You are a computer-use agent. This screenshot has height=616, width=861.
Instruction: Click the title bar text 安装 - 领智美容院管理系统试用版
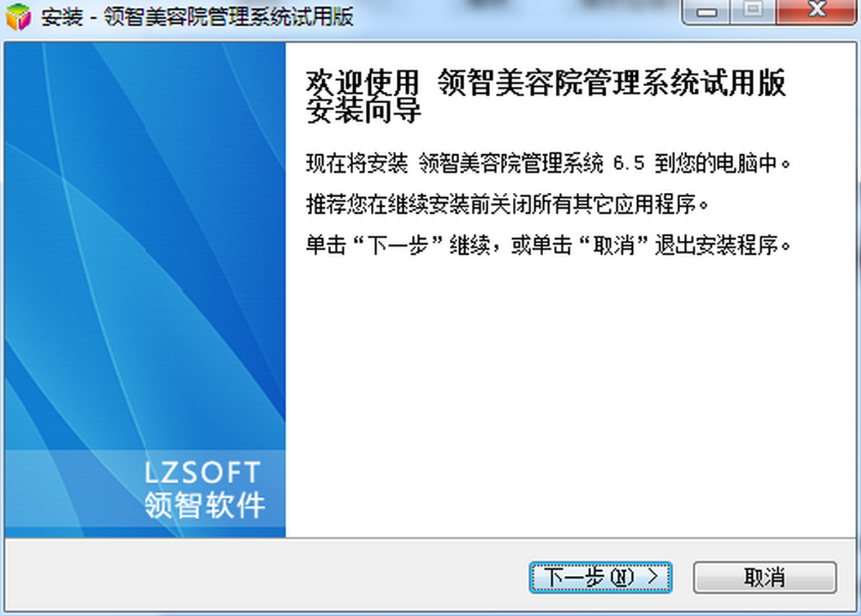click(x=197, y=17)
